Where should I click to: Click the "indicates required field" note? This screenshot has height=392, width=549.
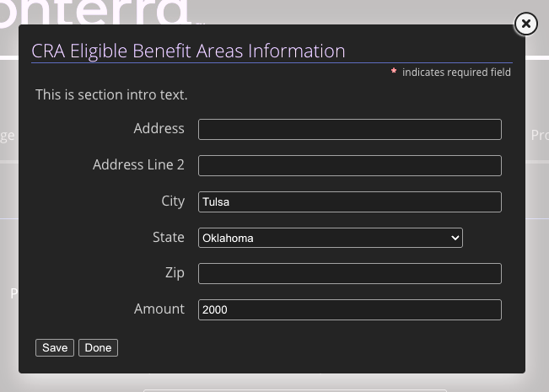click(456, 72)
